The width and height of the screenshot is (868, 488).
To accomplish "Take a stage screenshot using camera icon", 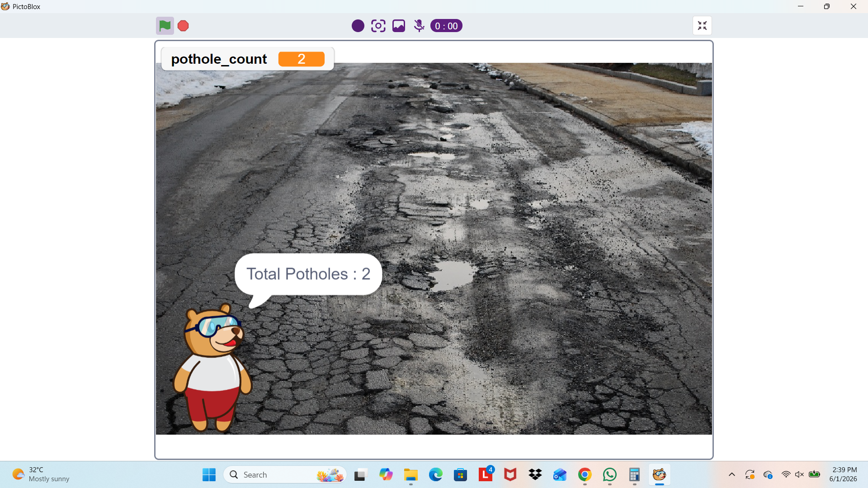I will 378,26.
